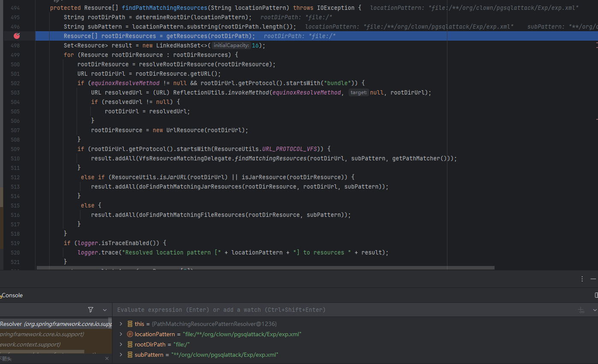Expand the 'this' variable node
This screenshot has width=598, height=364.
tap(121, 324)
